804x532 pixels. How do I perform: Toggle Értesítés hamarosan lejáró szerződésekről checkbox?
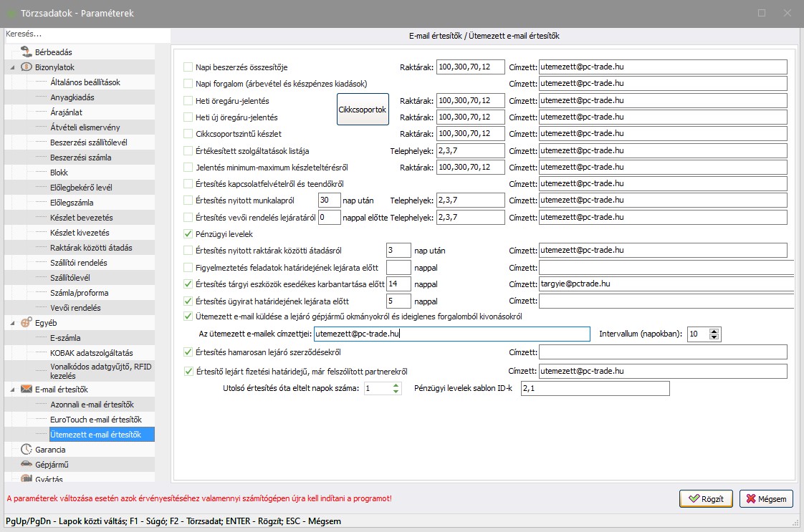point(188,352)
